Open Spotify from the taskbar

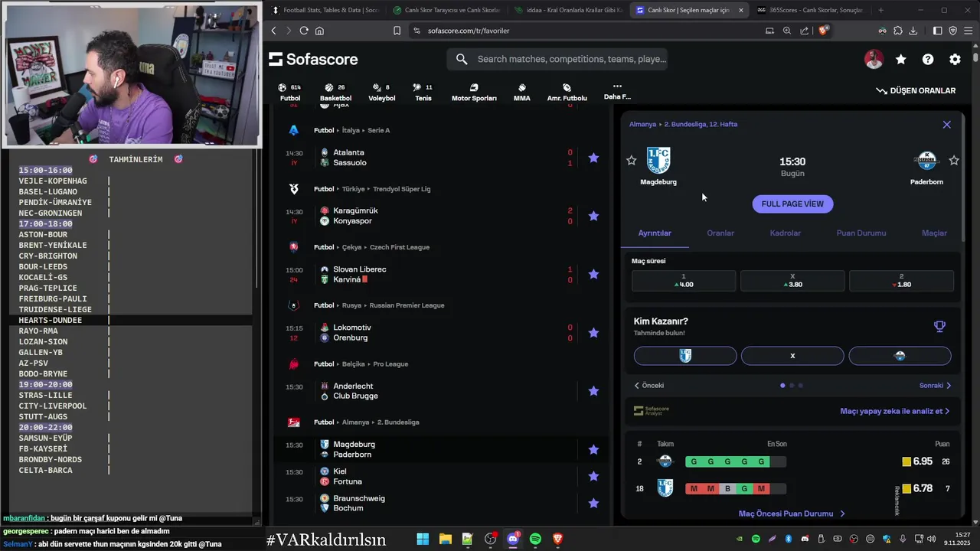coord(535,540)
